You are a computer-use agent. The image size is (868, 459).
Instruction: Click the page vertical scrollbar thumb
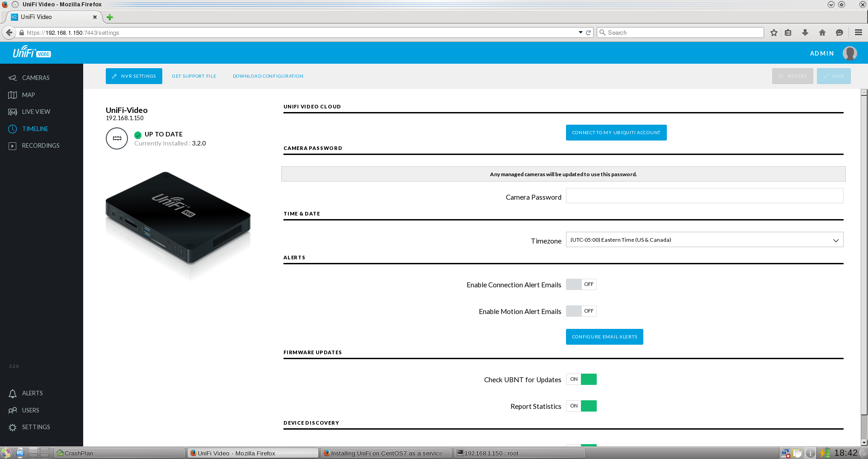[x=864, y=255]
